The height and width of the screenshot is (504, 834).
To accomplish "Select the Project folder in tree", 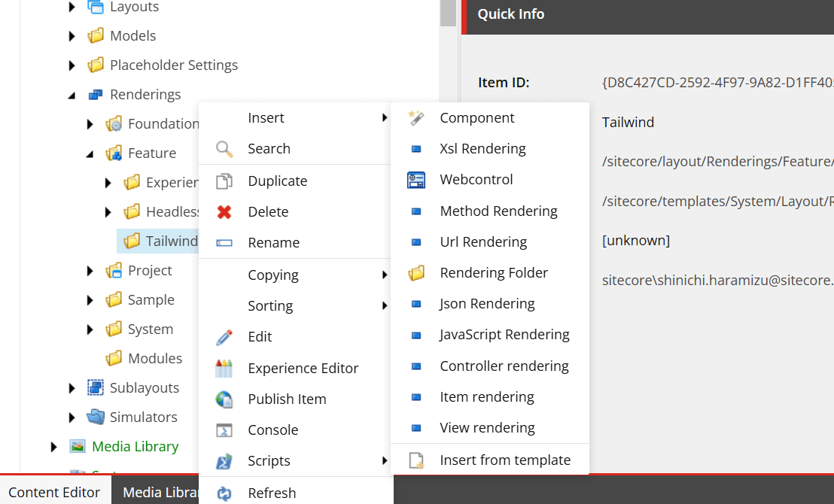I will [150, 271].
